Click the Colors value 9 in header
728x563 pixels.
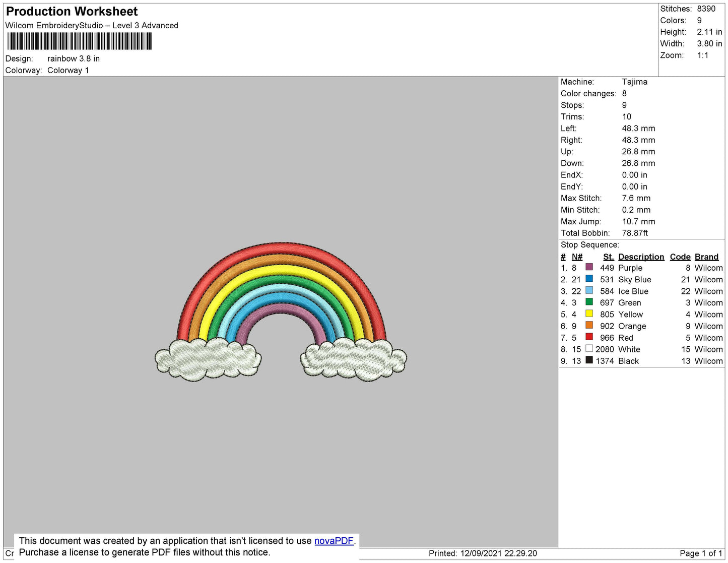[x=699, y=20]
